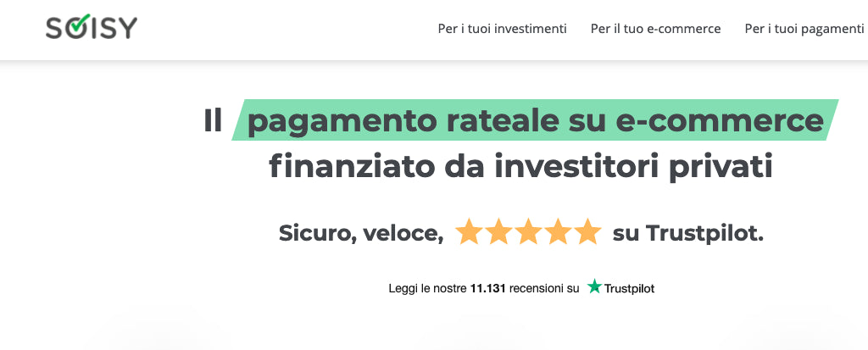Click the last orange rating star

587,231
